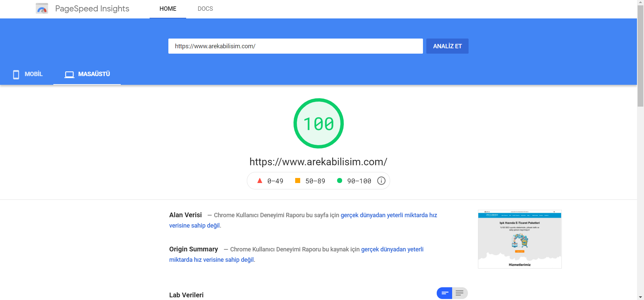Open Origin Summary real-world data link

pos(392,249)
